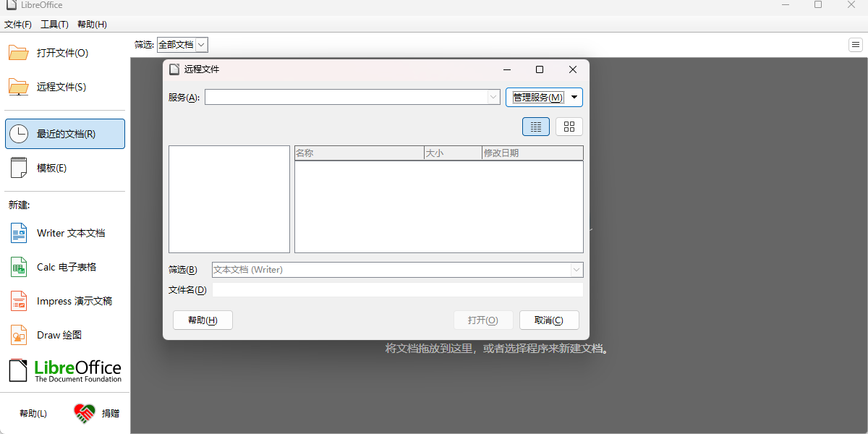Expand the 全部文档 filter dropdown
The height and width of the screenshot is (434, 868).
coord(201,44)
